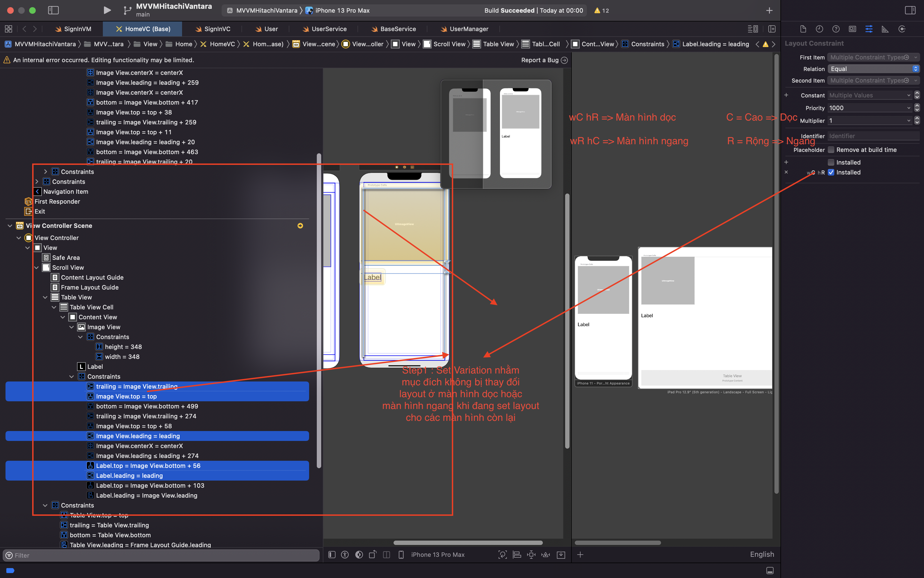Screen dimensions: 924x578
Task: Open the Align constraints icon
Action: pyautogui.click(x=517, y=555)
